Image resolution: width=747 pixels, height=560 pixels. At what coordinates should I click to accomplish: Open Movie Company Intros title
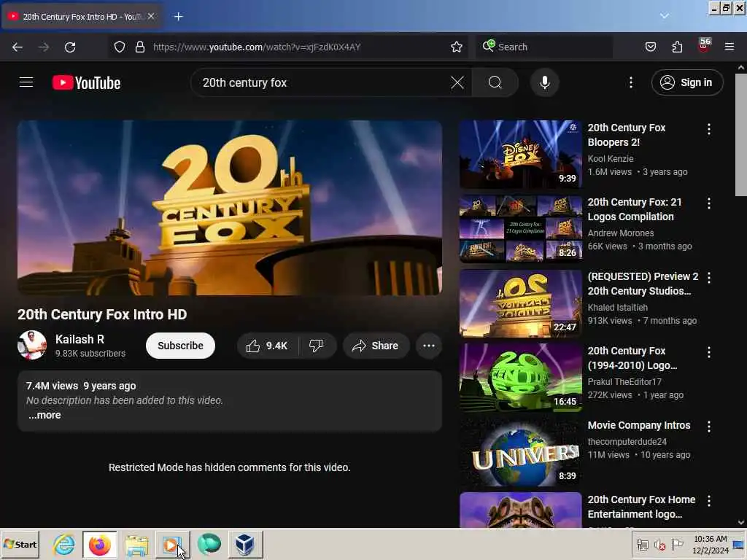(x=638, y=425)
